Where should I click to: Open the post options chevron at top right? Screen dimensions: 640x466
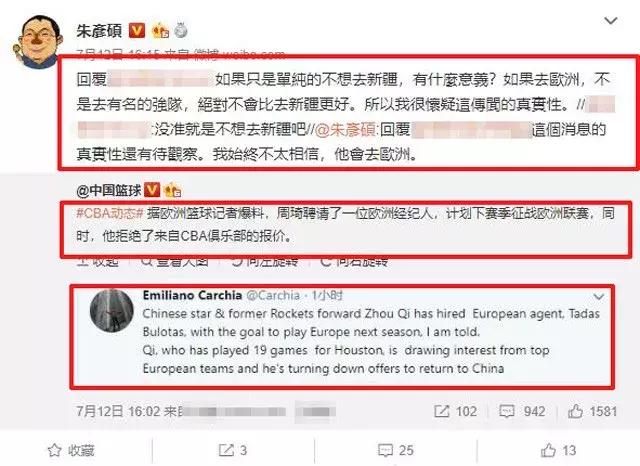tap(610, 20)
